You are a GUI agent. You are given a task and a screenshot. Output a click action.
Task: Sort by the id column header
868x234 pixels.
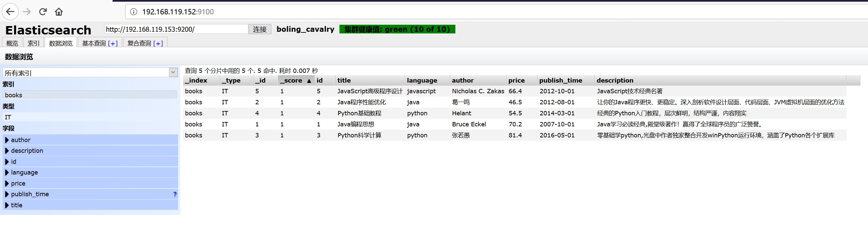click(325, 80)
